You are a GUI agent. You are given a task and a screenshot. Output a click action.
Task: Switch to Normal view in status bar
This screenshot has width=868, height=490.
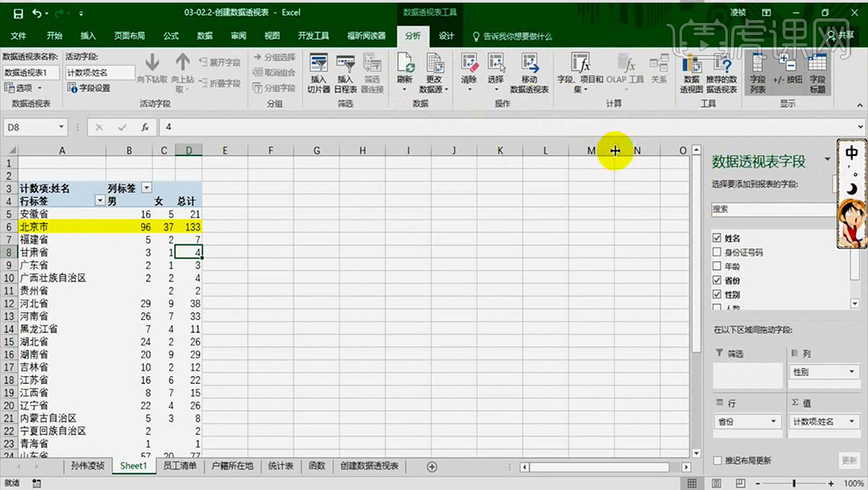[692, 483]
